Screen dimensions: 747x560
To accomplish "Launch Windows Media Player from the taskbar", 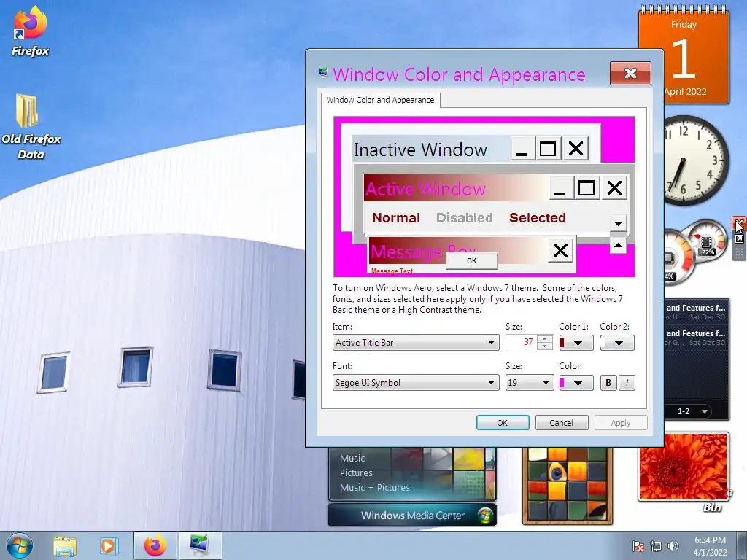I will (x=108, y=545).
